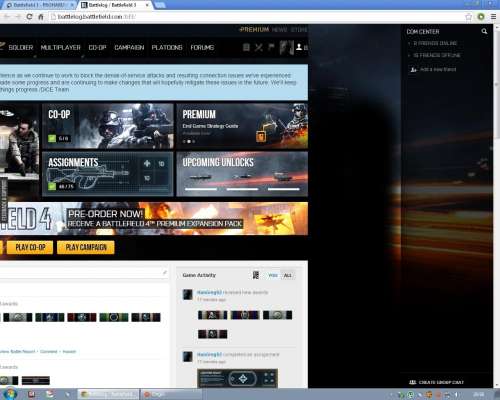Open the CO-OP tile
Image resolution: width=500 pixels, height=400 pixels.
click(108, 126)
